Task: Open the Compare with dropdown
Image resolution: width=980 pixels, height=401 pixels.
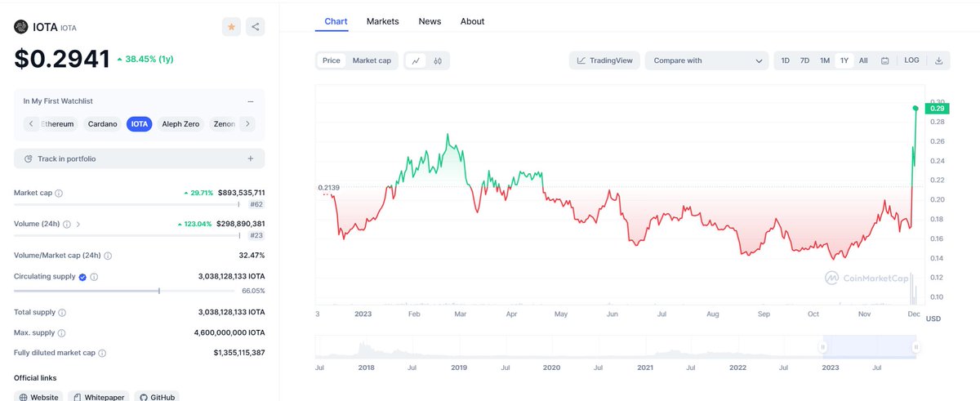Action: pos(707,60)
